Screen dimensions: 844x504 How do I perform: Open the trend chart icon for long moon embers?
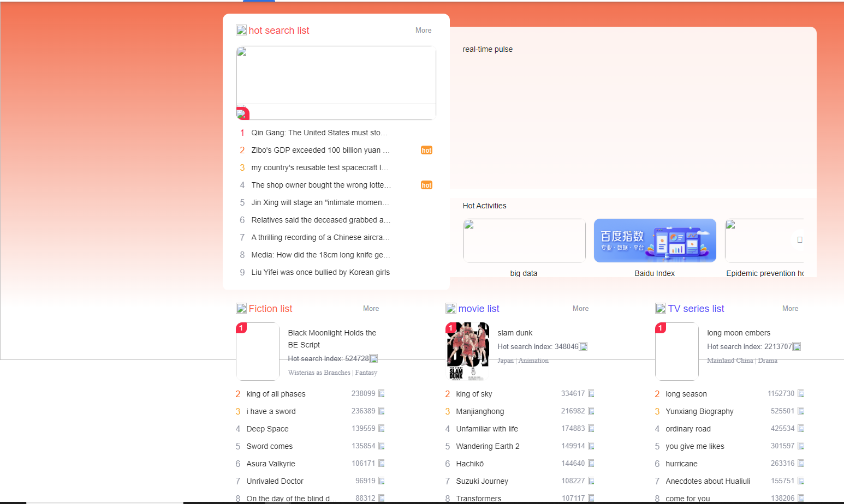(797, 346)
